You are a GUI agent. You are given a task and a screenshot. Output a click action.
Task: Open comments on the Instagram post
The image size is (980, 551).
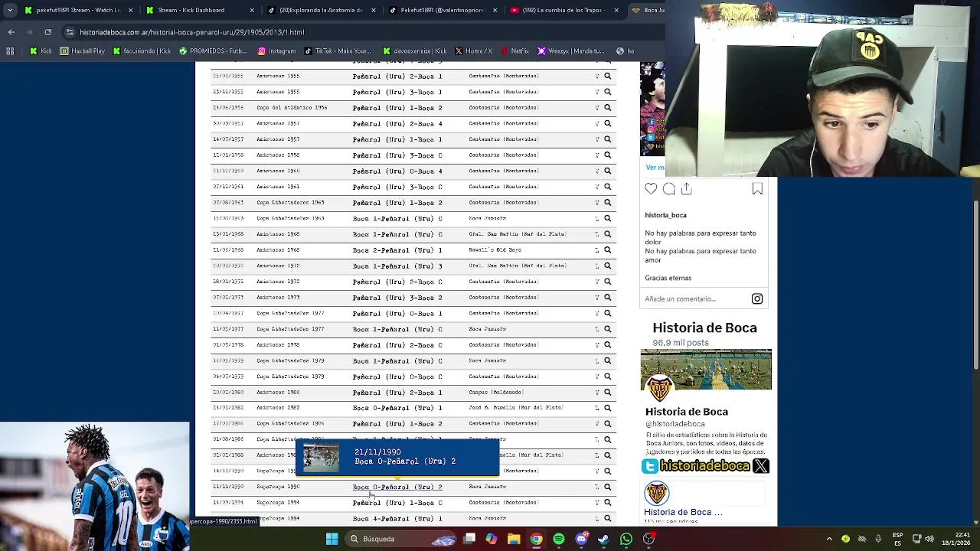pyautogui.click(x=668, y=188)
